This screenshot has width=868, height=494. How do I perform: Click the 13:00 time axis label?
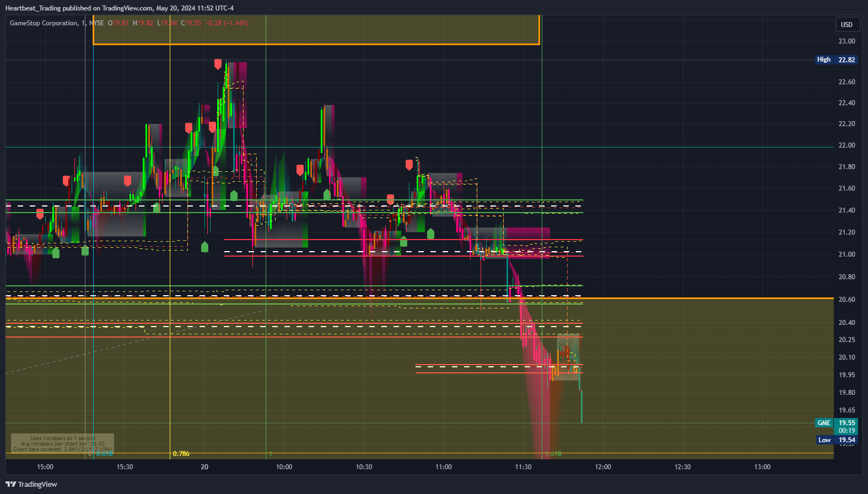762,467
